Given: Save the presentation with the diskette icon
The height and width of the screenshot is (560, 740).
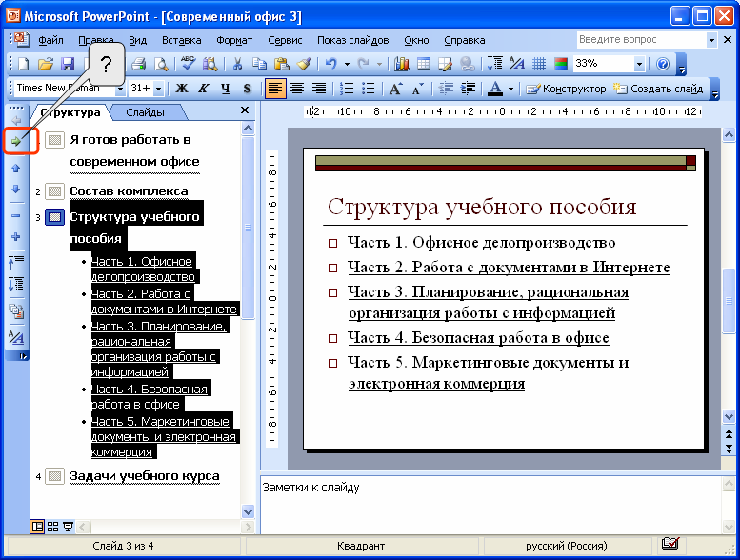Looking at the screenshot, I should [x=68, y=64].
